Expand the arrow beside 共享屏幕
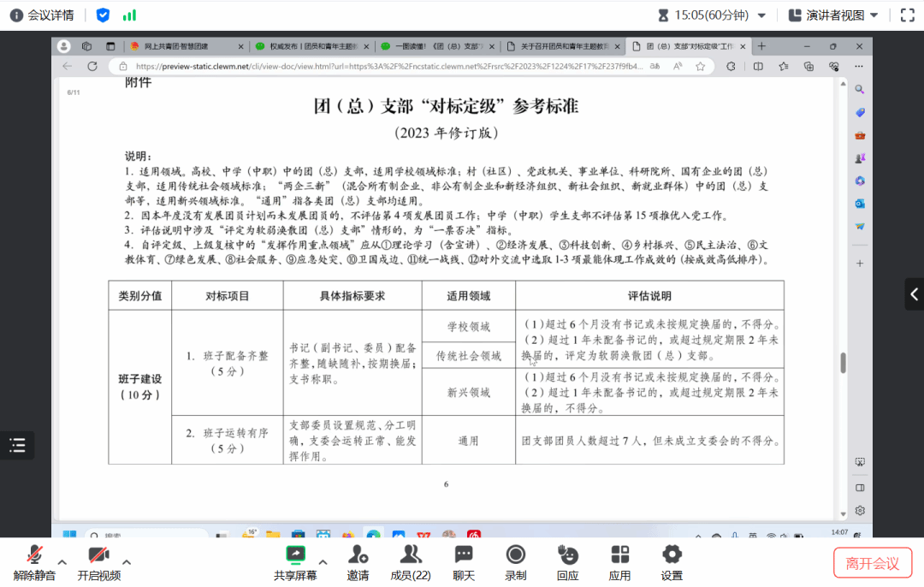The height and width of the screenshot is (587, 924). (323, 562)
